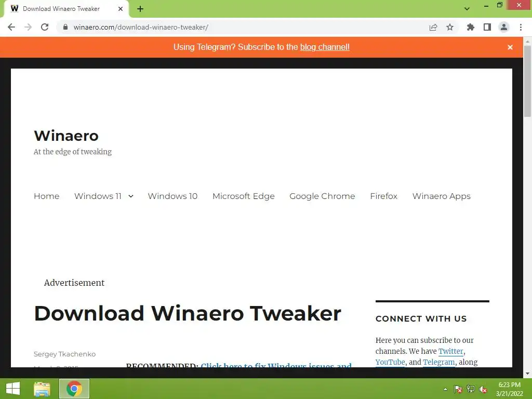The height and width of the screenshot is (399, 532).
Task: Show hidden tray icons arrow
Action: [x=445, y=389]
